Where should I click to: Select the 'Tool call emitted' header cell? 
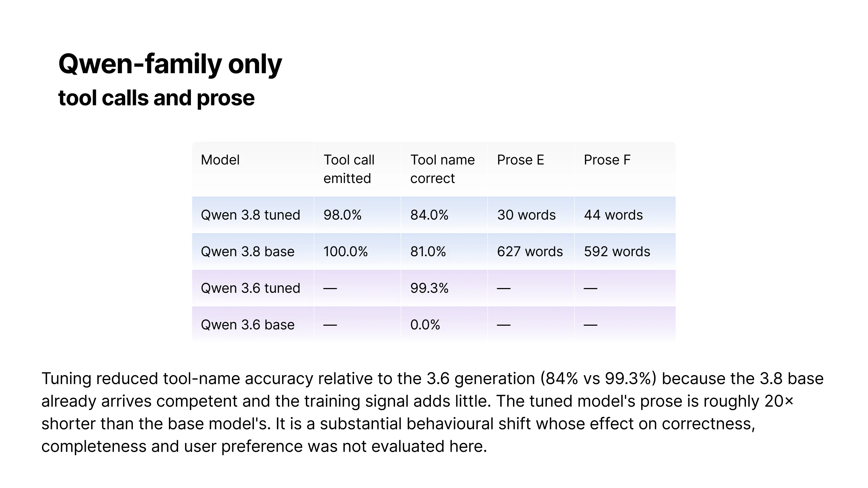click(x=349, y=169)
